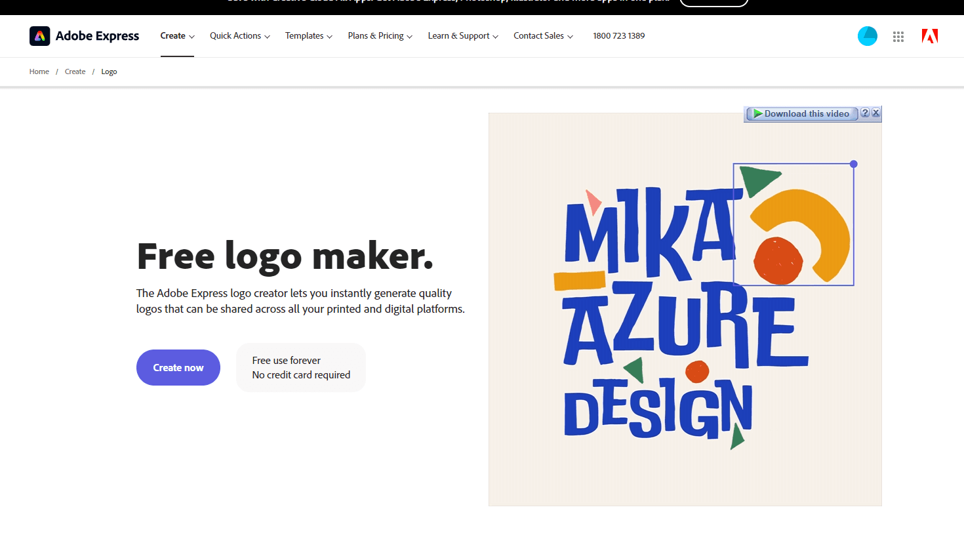Click the selected graphic bounding box in the preview

pyautogui.click(x=793, y=223)
